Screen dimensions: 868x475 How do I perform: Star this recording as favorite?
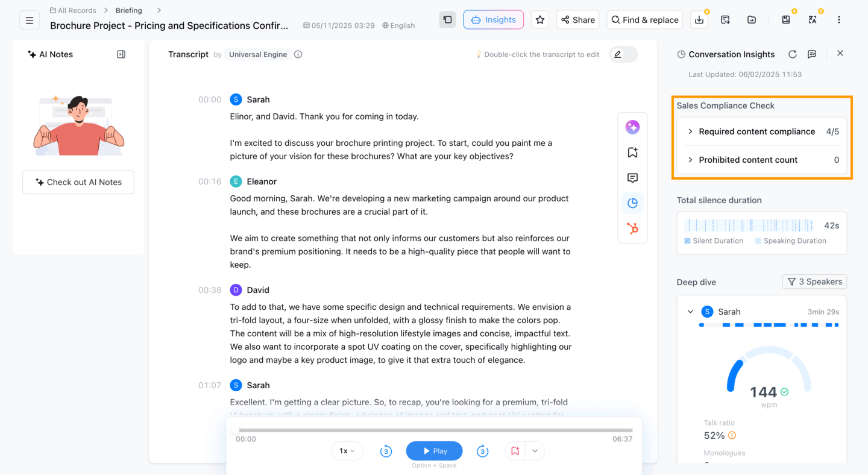coord(540,20)
